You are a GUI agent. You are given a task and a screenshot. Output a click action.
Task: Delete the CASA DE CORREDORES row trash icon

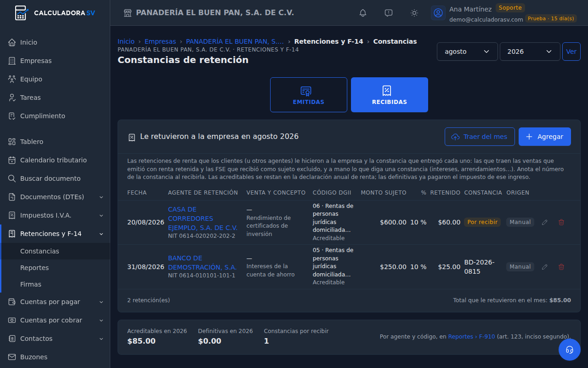click(561, 222)
